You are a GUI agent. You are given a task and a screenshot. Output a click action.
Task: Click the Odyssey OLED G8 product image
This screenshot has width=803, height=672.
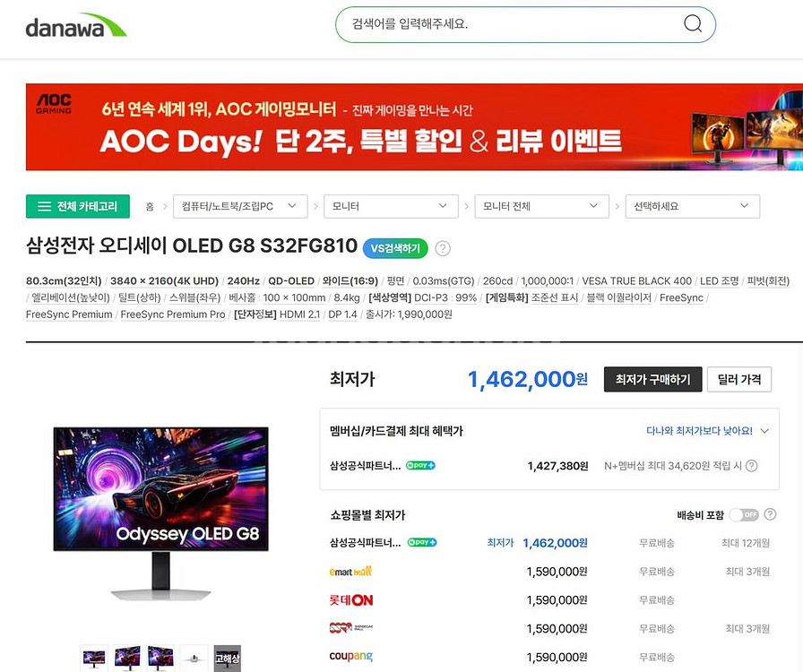tap(160, 513)
